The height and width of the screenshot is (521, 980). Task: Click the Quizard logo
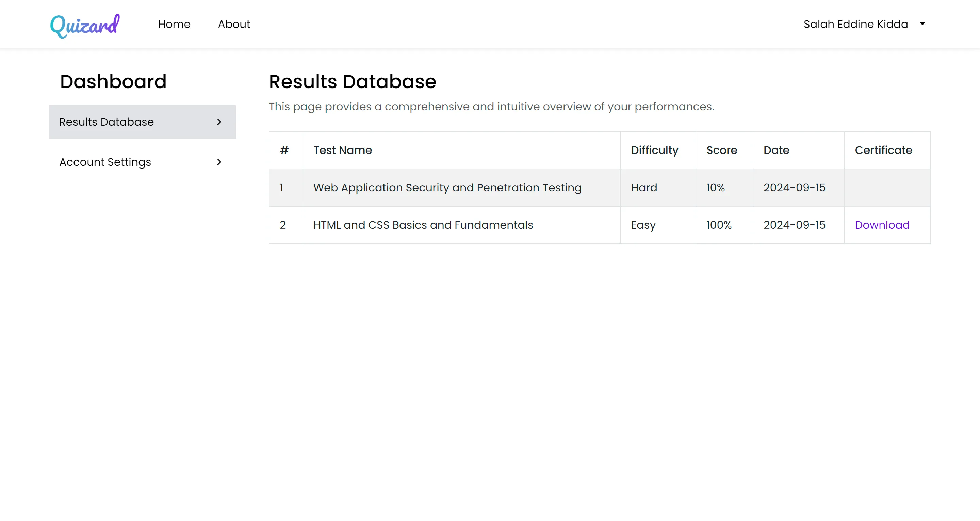(85, 26)
